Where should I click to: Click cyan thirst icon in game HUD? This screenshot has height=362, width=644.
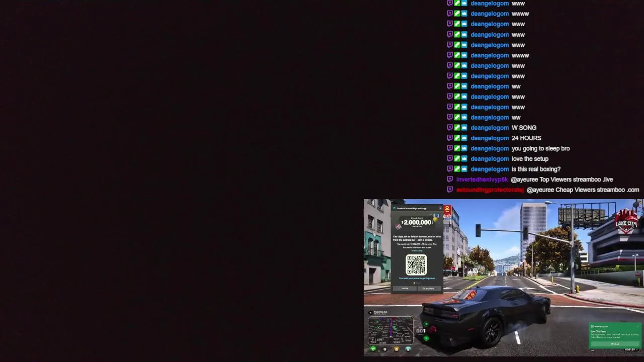(x=408, y=349)
